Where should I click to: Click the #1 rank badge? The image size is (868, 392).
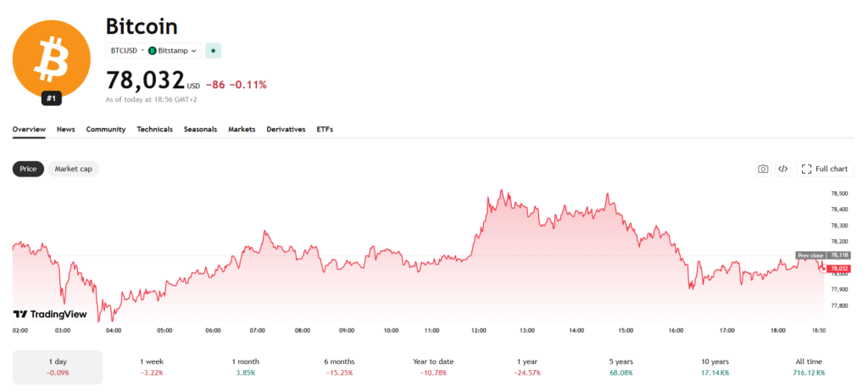coord(52,98)
